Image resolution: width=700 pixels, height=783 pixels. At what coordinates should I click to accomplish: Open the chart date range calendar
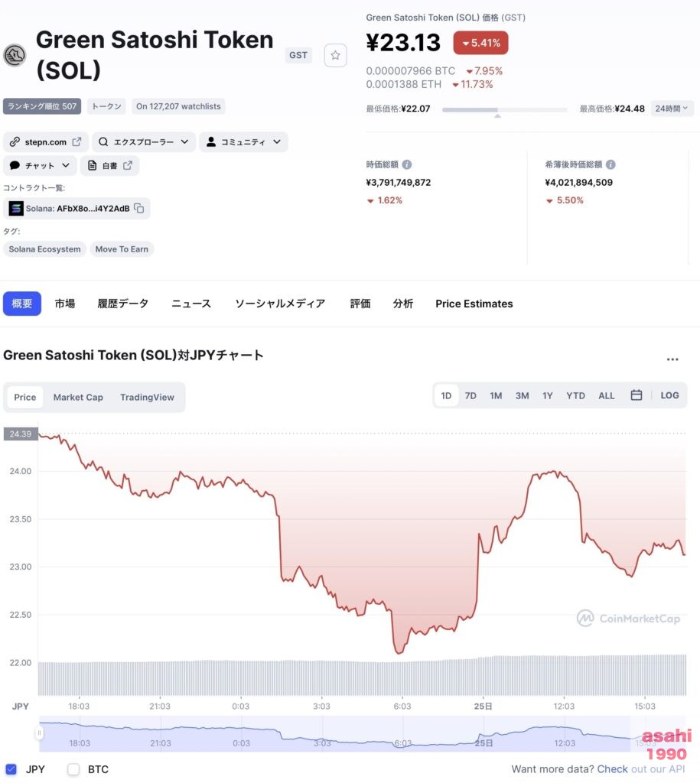636,395
